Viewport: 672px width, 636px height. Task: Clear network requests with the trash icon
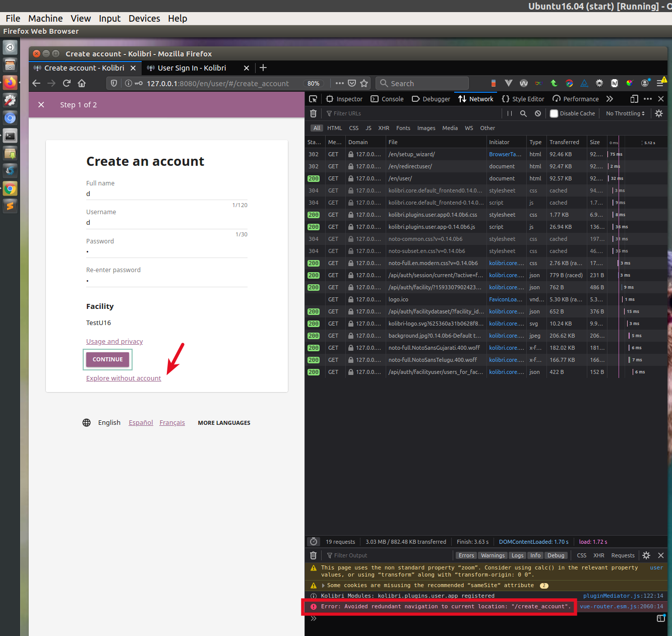tap(313, 113)
